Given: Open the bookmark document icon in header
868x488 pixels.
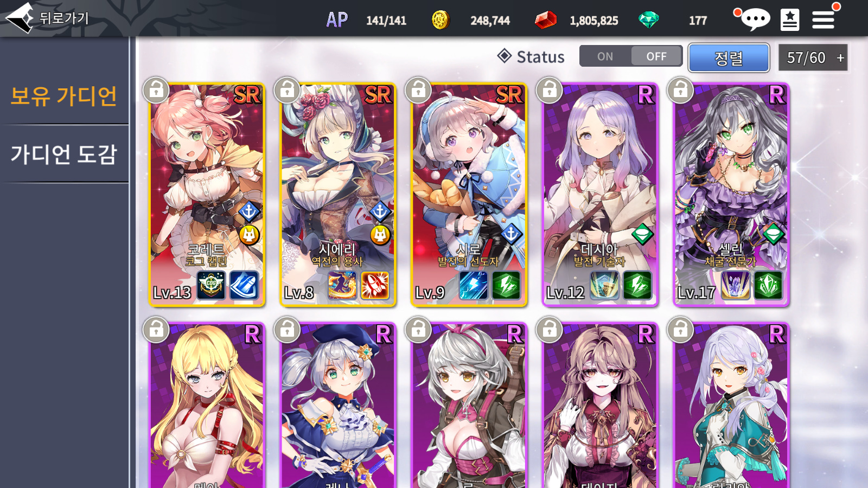Looking at the screenshot, I should pyautogui.click(x=790, y=20).
